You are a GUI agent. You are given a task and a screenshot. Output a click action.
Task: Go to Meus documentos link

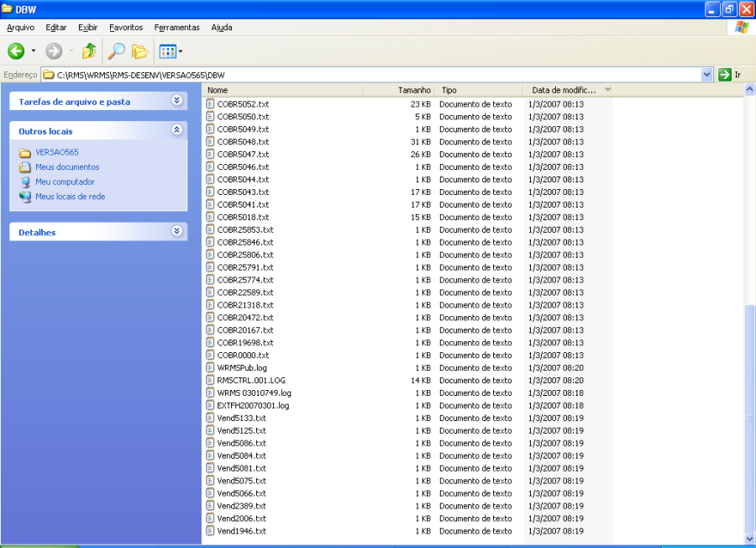(67, 167)
